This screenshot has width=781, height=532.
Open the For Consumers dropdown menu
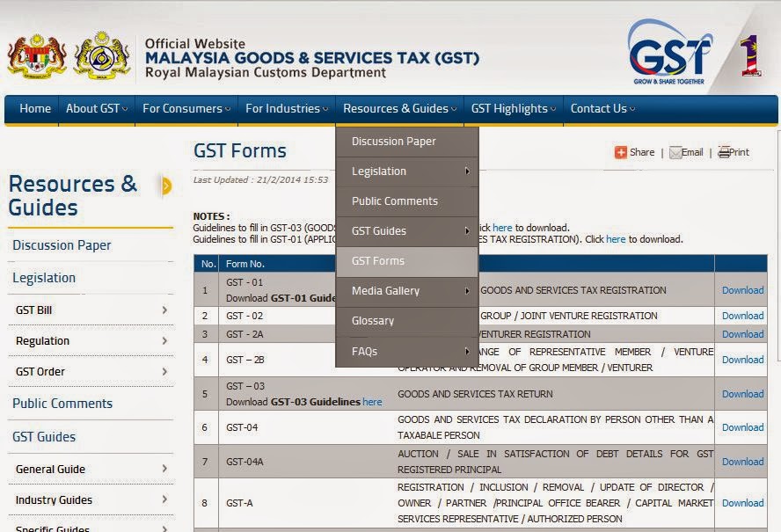pyautogui.click(x=186, y=108)
